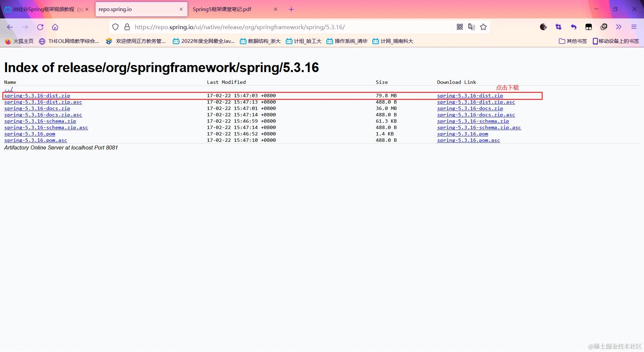This screenshot has width=644, height=352.
Task: Download spring-5.3.16.pom from Download Link column
Action: click(x=463, y=134)
